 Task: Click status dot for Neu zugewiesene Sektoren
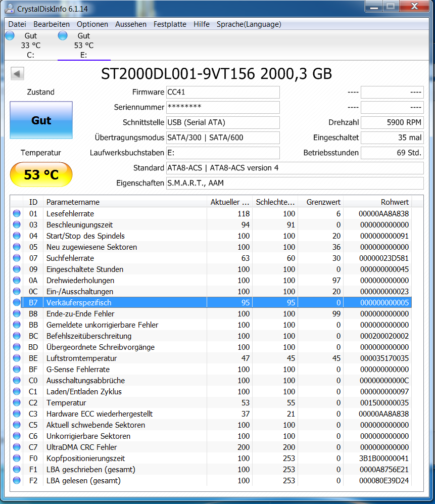coord(17,247)
